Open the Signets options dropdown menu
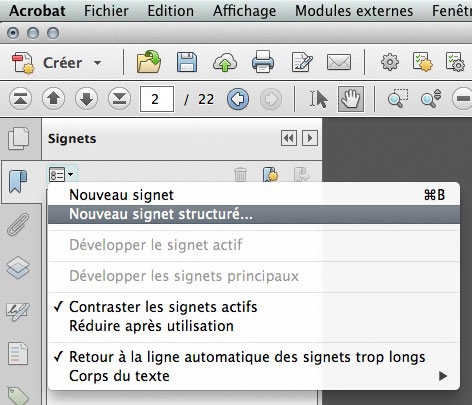Viewport: 472px width, 405px height. click(62, 174)
